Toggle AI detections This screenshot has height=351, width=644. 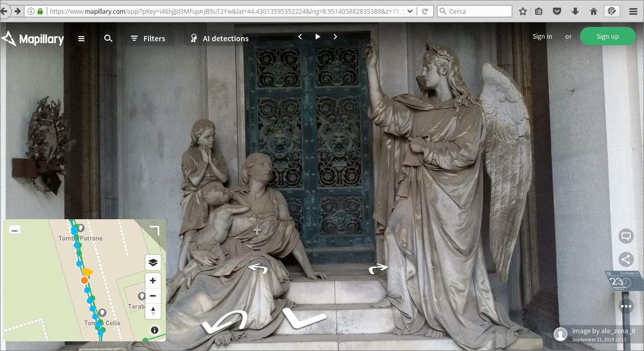(x=219, y=38)
